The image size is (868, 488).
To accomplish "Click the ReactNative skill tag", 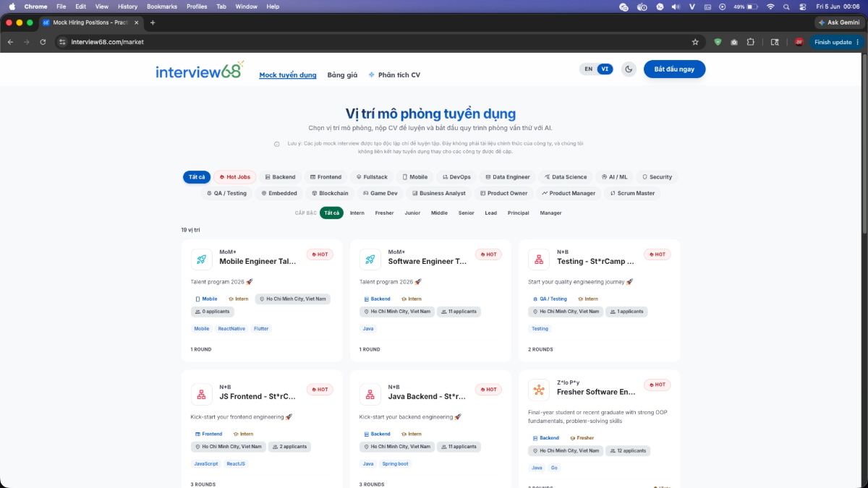I will [231, 329].
